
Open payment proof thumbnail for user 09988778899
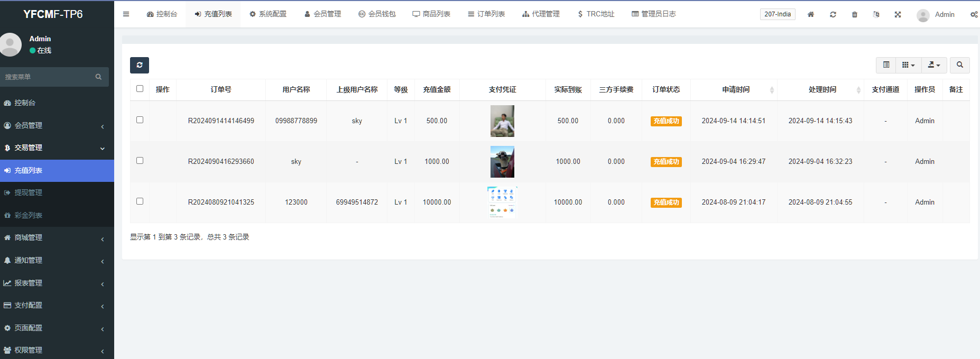pos(502,121)
